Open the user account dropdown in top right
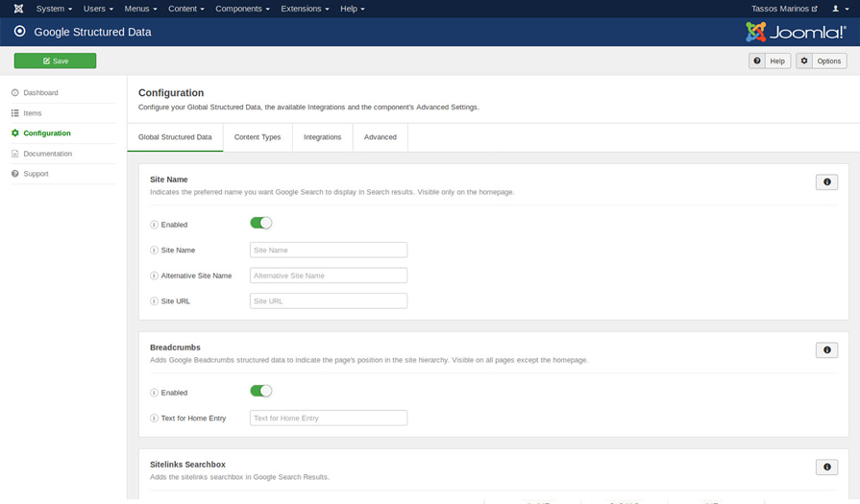Screen dimensions: 860x504 coord(840,9)
